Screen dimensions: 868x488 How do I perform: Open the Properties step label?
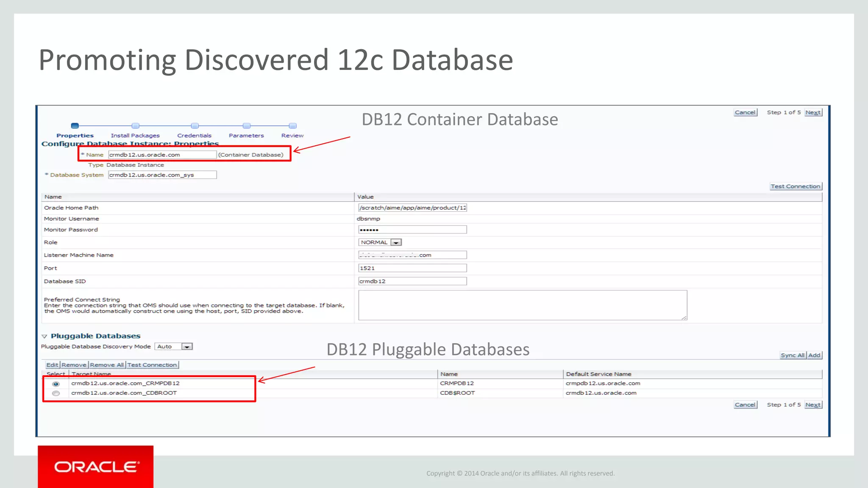tap(75, 136)
